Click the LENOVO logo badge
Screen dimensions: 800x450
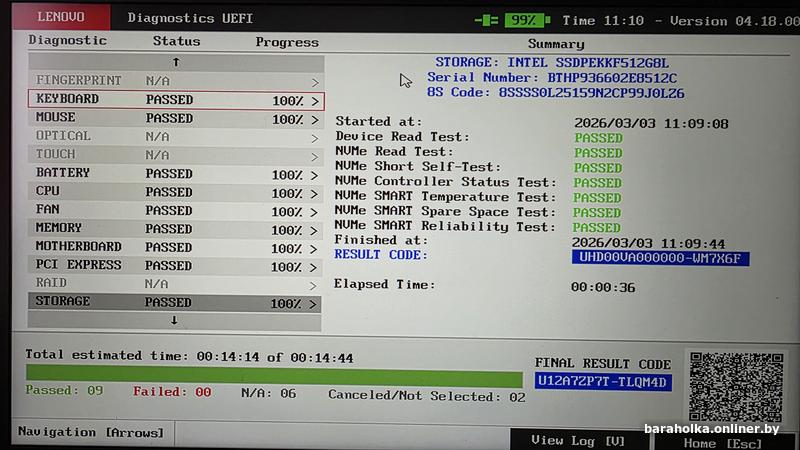tap(61, 17)
